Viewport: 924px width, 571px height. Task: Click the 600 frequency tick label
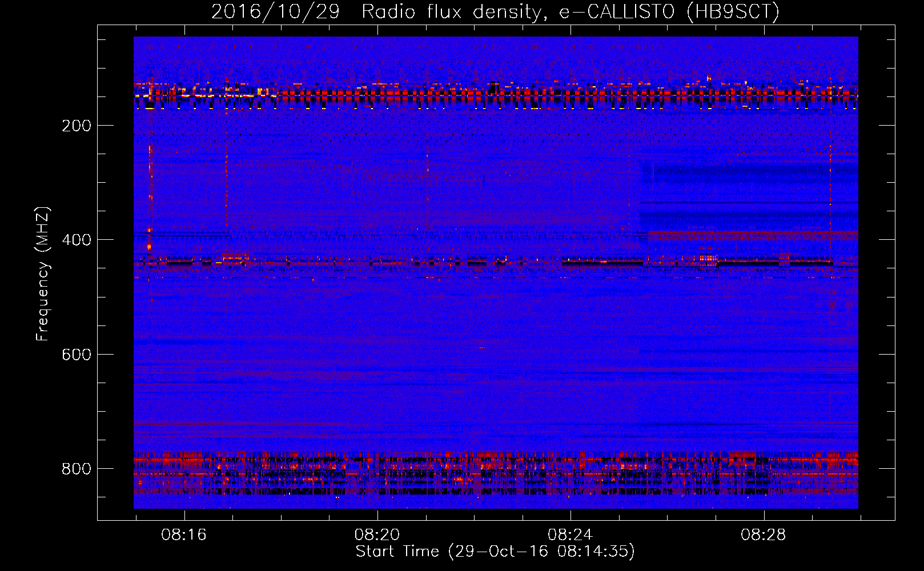[77, 355]
